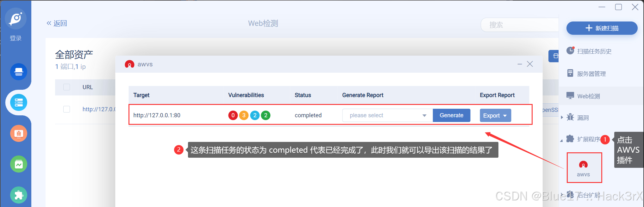The height and width of the screenshot is (207, 644).
Task: Tick the checkbox for http://127.0 asset row
Action: (66, 109)
